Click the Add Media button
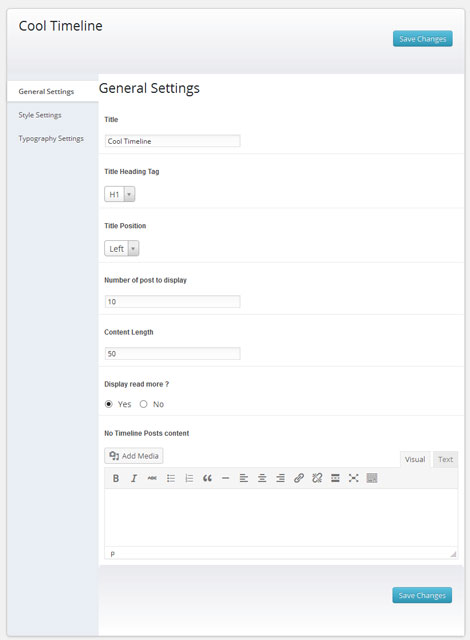The image size is (470, 640). [134, 456]
